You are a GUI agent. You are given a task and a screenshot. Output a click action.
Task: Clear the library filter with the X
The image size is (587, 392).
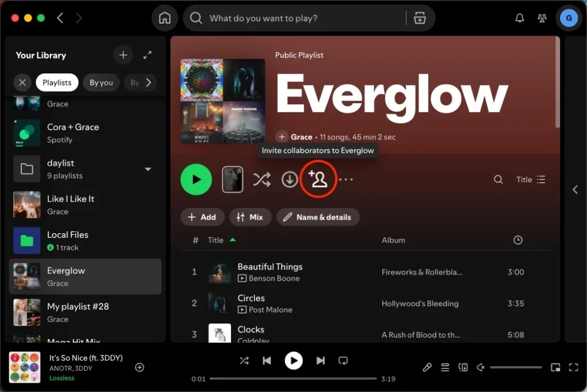(22, 83)
